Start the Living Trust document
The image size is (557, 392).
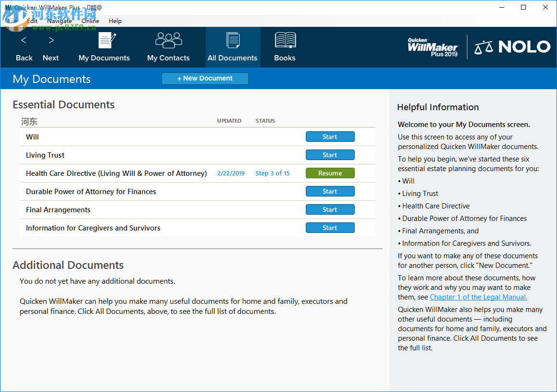(x=330, y=155)
